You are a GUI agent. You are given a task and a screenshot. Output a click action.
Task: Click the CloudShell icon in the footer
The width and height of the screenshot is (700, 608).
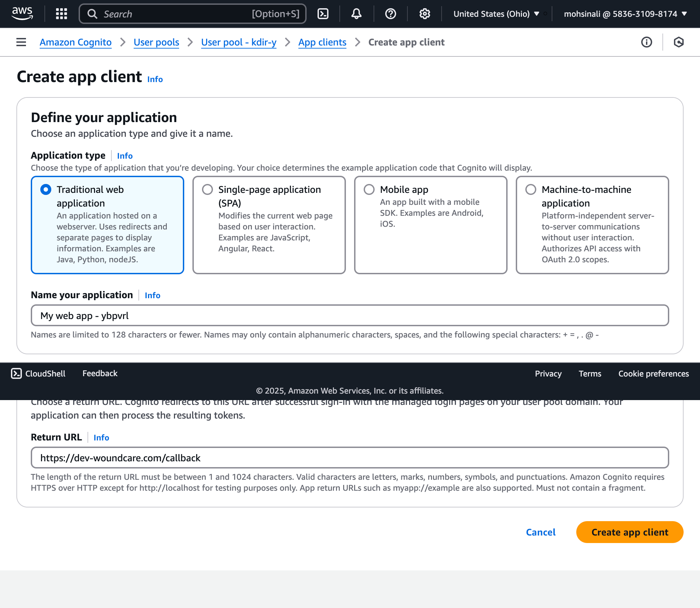[x=16, y=373]
